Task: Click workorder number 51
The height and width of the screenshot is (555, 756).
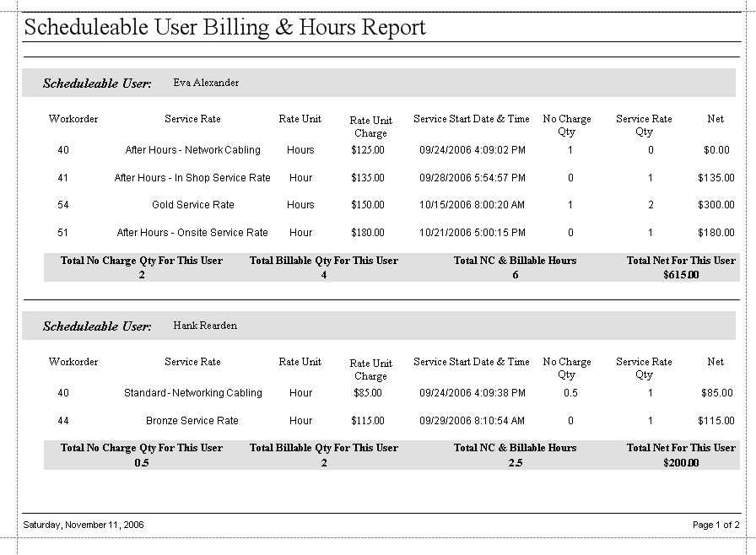Action: pyautogui.click(x=63, y=233)
